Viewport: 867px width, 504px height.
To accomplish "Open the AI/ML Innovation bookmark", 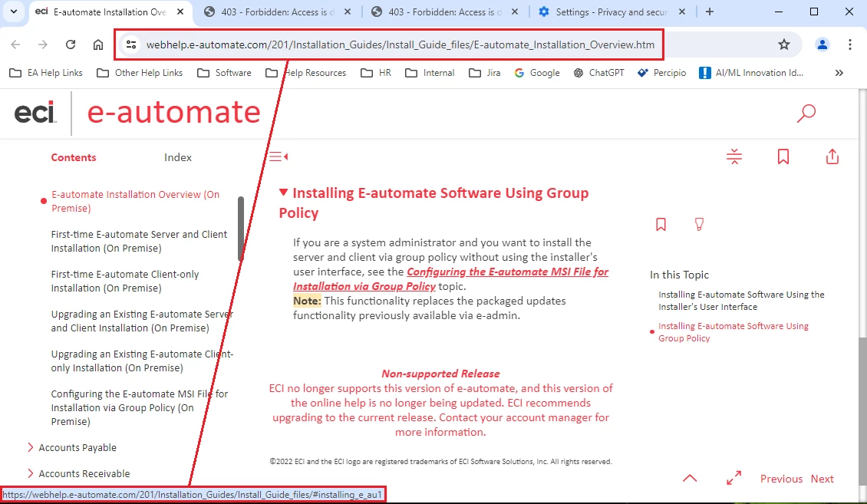I will (x=751, y=73).
